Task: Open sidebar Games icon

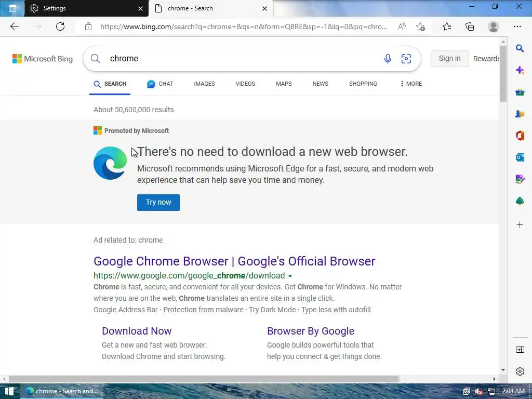Action: coord(520,114)
